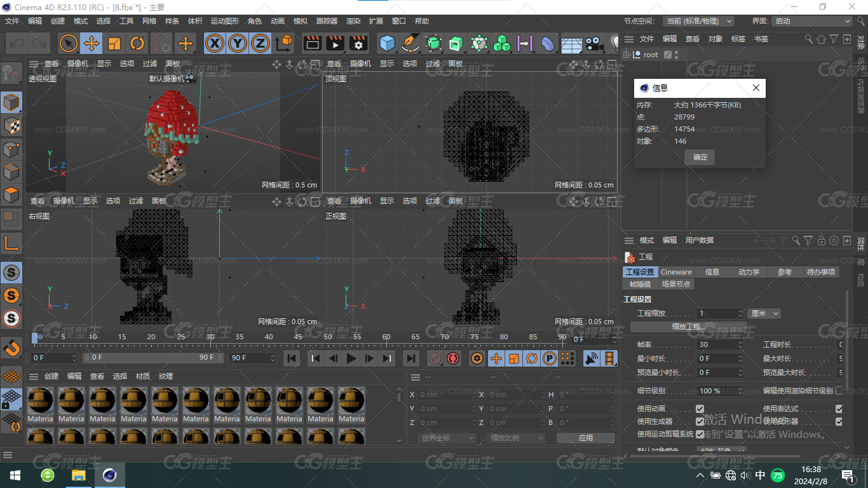Undo the last action

[x=17, y=43]
